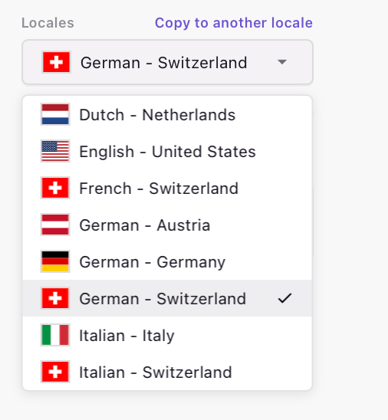Choose Italian - Switzerland locale

tap(167, 372)
